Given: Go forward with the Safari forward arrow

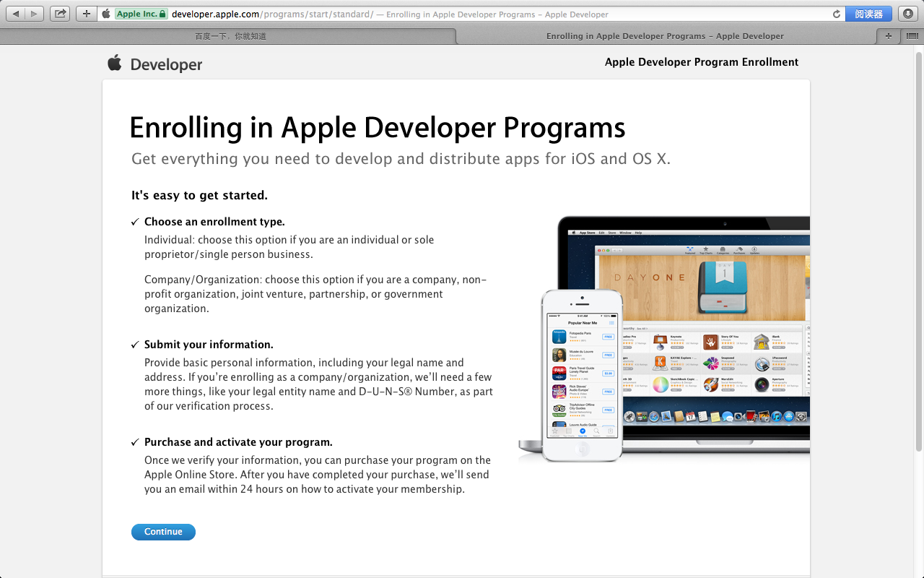Looking at the screenshot, I should 34,14.
